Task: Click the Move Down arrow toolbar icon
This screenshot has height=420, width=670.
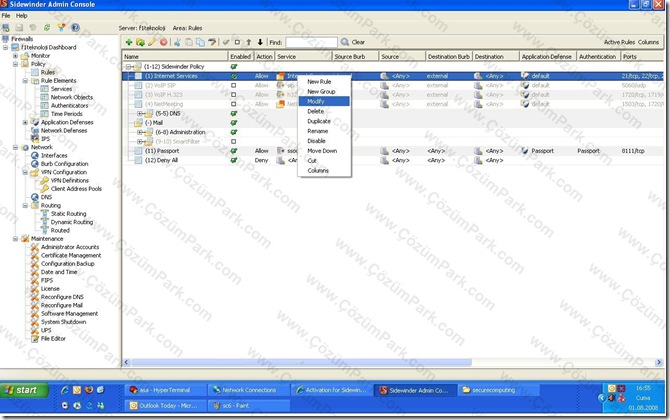Action: 260,42
